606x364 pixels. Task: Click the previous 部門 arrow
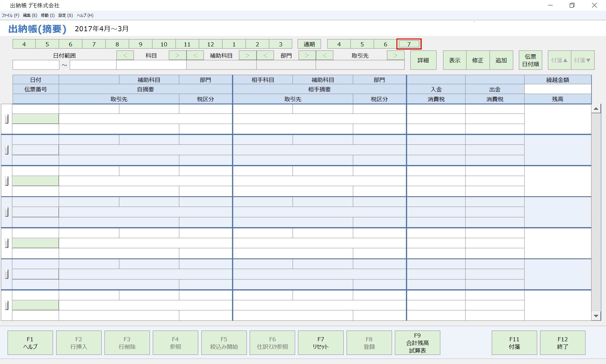[265, 55]
